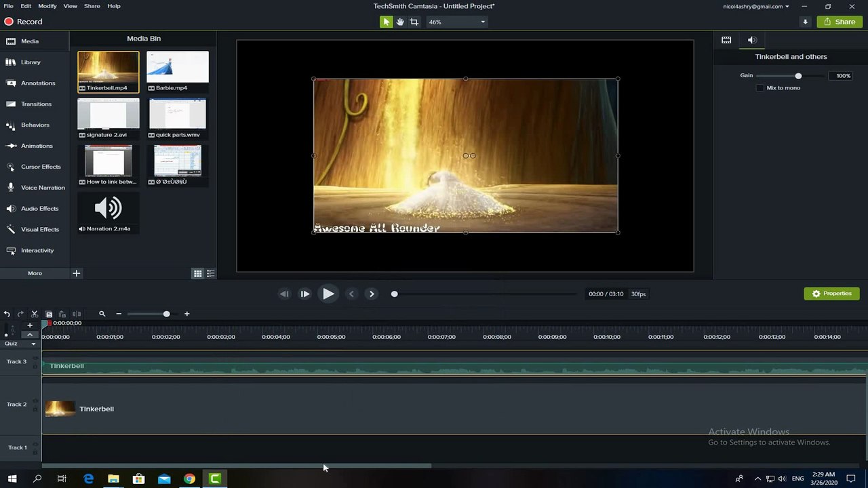This screenshot has width=868, height=488.
Task: Click the red Record button
Action: [23, 22]
